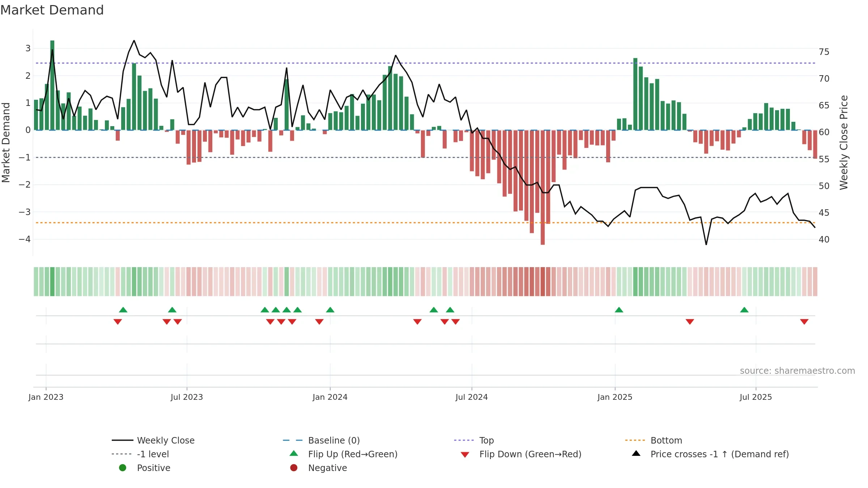Select the earliest Flip Up marker in 2023
Viewport: 868px width, 488px height.
click(123, 310)
